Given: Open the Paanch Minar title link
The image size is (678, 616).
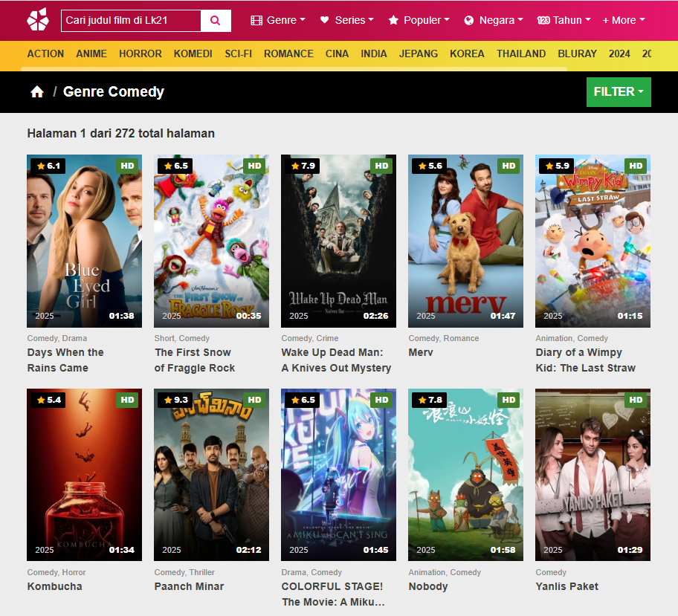Looking at the screenshot, I should click(189, 586).
